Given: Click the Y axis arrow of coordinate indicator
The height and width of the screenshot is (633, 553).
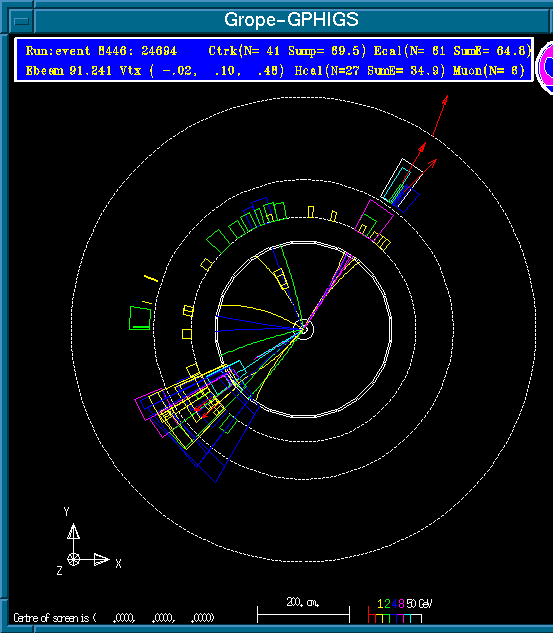Looking at the screenshot, I should tap(73, 531).
